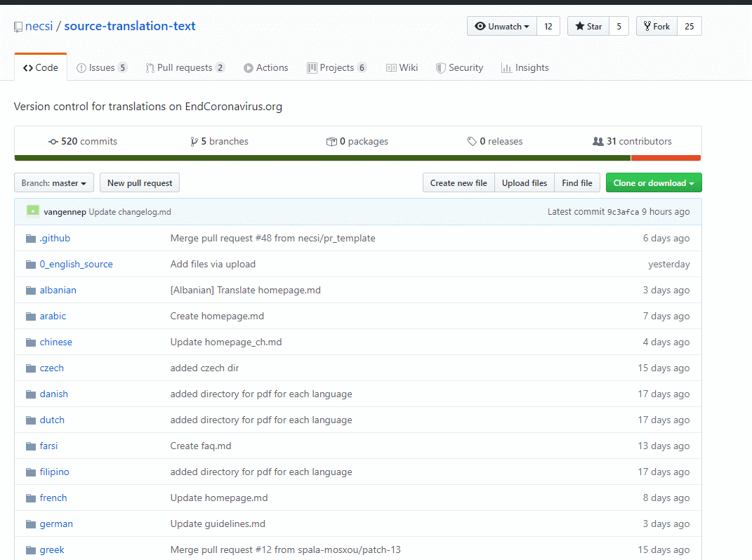Click the Find file button
This screenshot has height=560, width=752.
point(577,182)
